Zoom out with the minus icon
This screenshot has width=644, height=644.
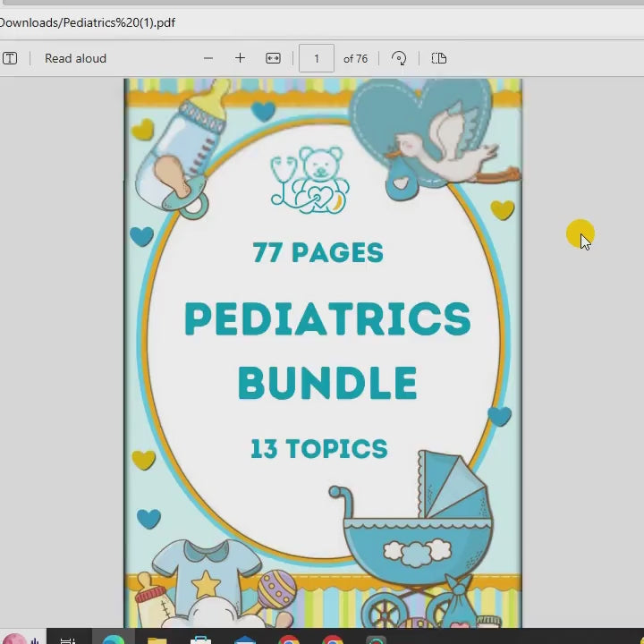coord(208,58)
